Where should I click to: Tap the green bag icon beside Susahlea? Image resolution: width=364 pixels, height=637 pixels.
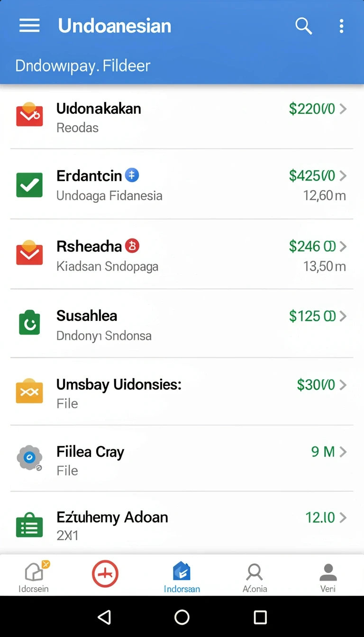[x=29, y=322]
